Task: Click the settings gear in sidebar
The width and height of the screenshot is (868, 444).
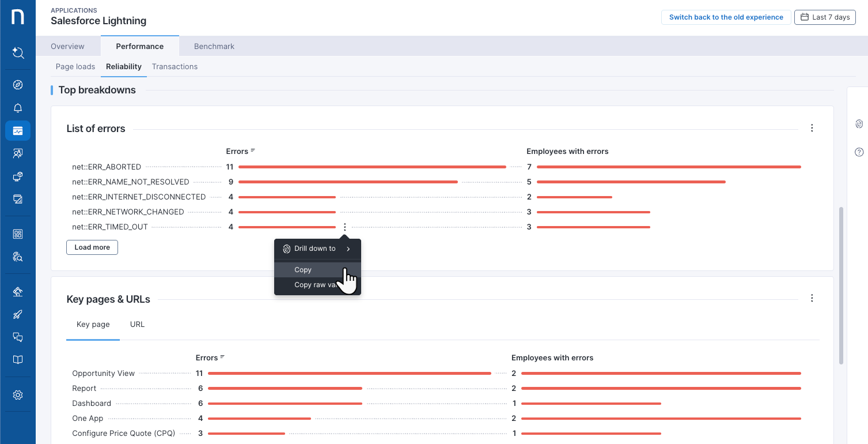Action: point(18,395)
